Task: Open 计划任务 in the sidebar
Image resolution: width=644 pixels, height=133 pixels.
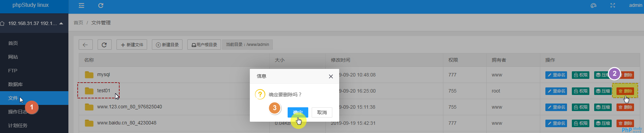Action: [18, 125]
